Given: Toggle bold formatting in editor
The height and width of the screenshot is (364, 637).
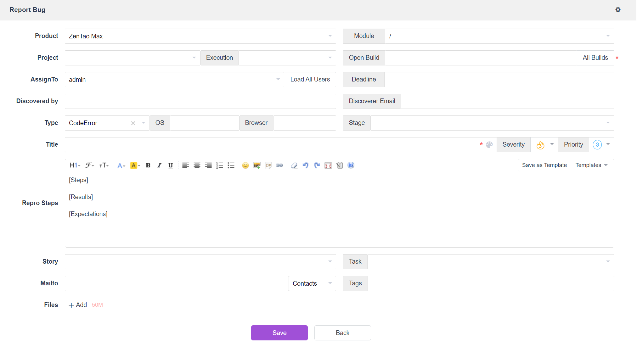Looking at the screenshot, I should click(x=148, y=165).
